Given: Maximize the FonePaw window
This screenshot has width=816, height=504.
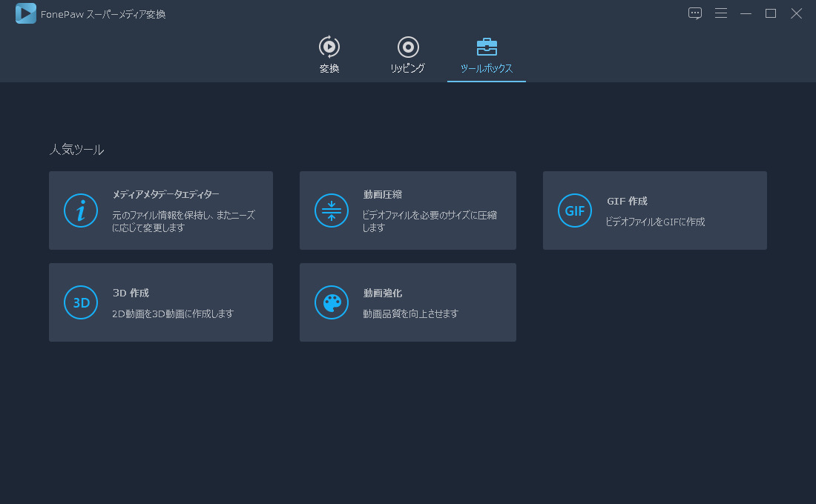Looking at the screenshot, I should point(771,13).
